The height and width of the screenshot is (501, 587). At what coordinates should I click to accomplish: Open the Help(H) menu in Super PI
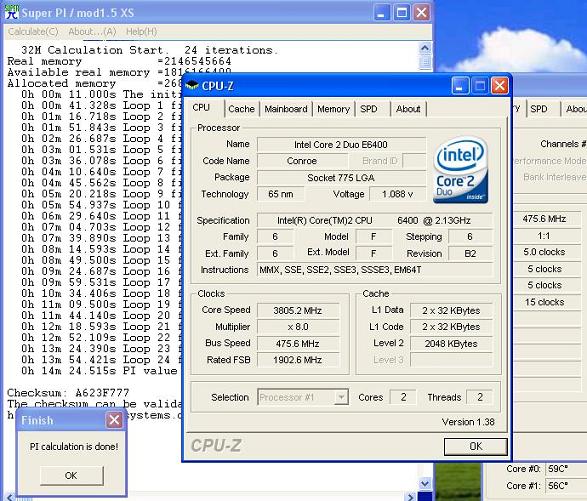point(141,32)
